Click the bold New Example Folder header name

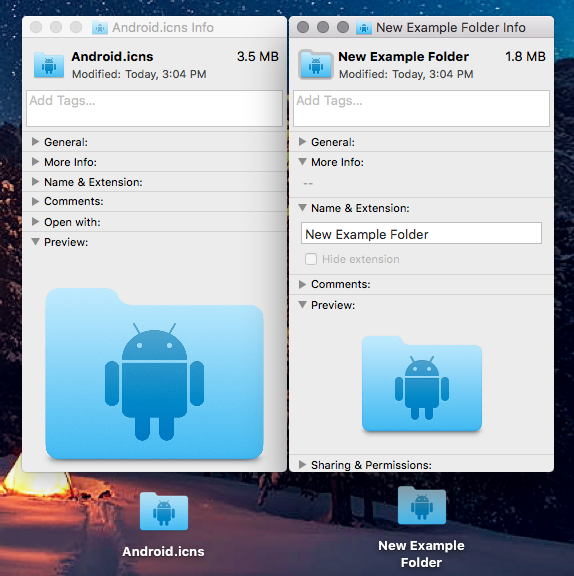click(x=404, y=57)
